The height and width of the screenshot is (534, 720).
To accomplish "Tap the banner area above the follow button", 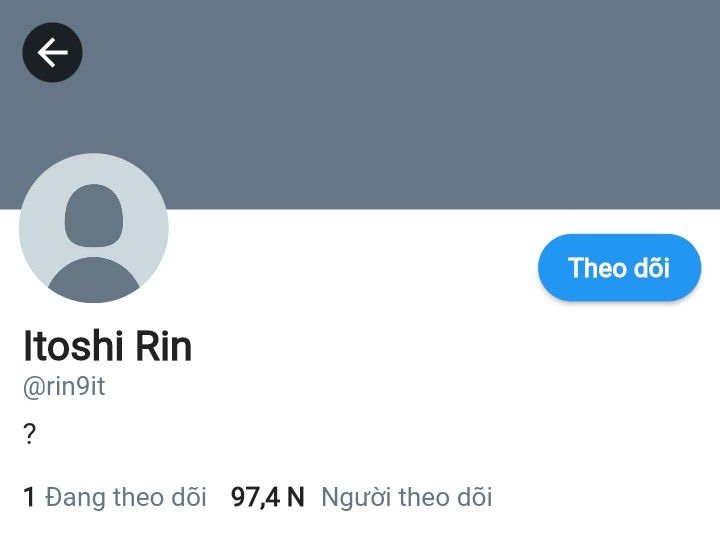I will (619, 138).
